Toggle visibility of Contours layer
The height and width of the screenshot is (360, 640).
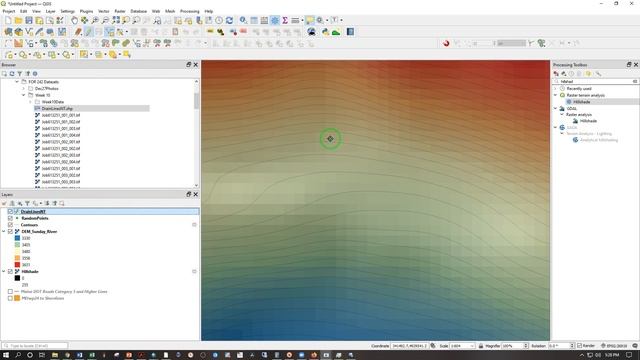[10, 225]
